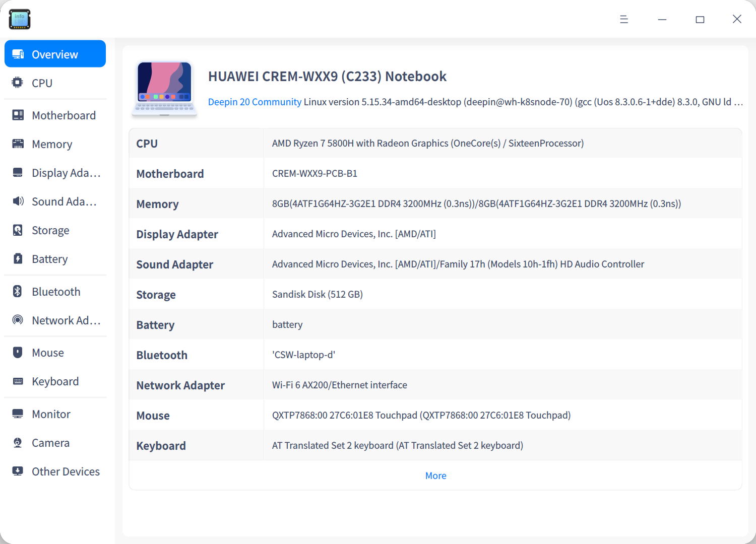Image resolution: width=756 pixels, height=544 pixels.
Task: Click More to expand device details
Action: 435,475
